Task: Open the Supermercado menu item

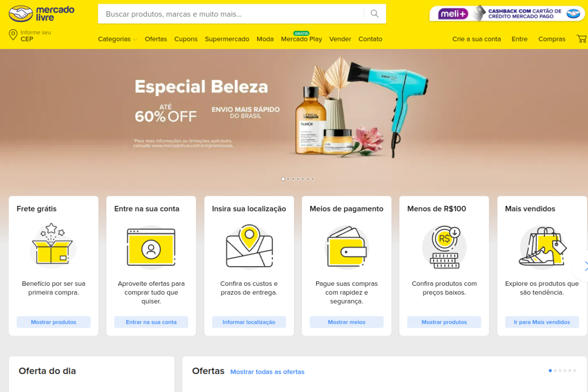Action: point(227,39)
